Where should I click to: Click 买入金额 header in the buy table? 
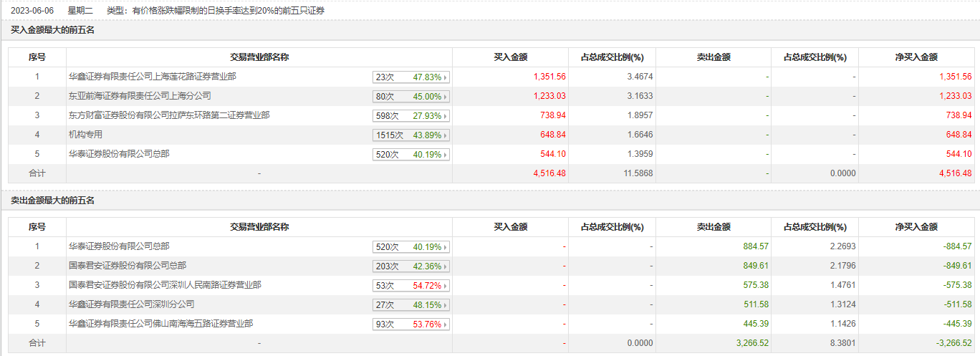click(x=511, y=57)
